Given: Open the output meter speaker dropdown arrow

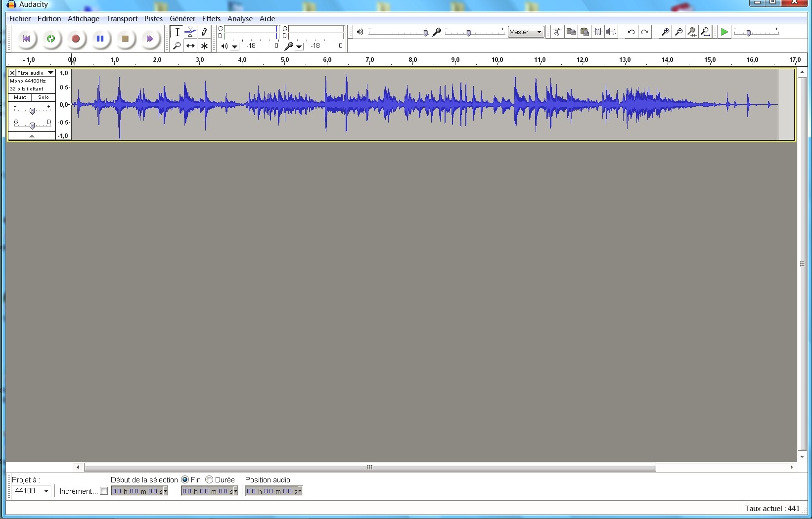Looking at the screenshot, I should (235, 46).
